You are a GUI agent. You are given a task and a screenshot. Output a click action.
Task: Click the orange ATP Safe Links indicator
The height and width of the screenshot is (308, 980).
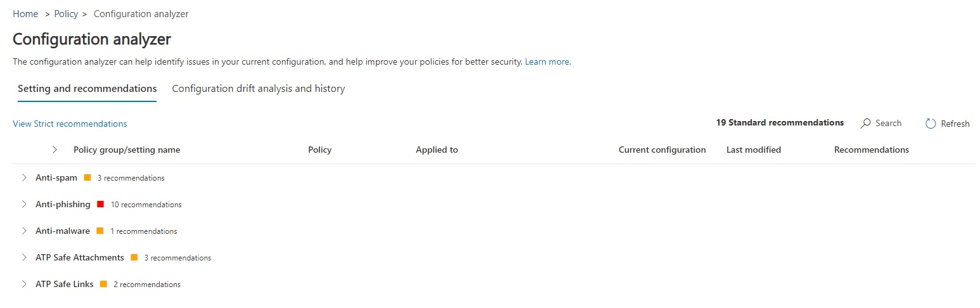pos(103,285)
